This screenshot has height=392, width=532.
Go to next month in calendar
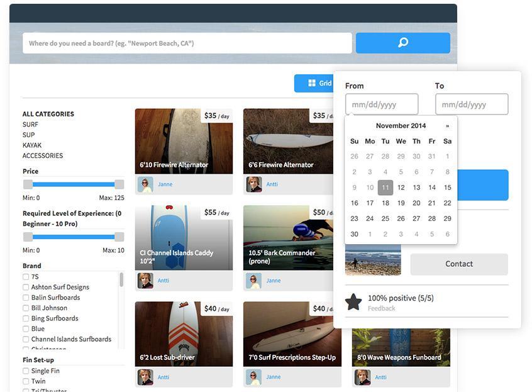[447, 126]
